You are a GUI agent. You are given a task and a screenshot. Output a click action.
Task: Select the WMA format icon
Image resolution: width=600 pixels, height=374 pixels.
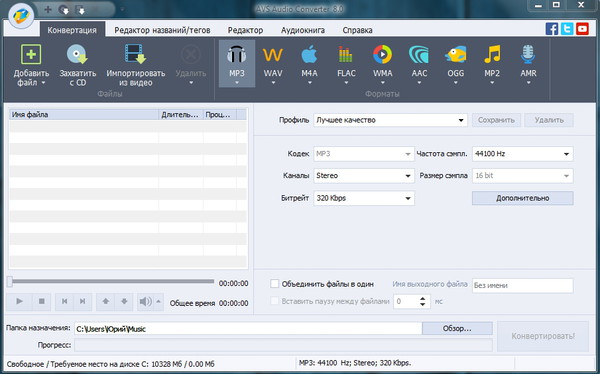click(382, 54)
